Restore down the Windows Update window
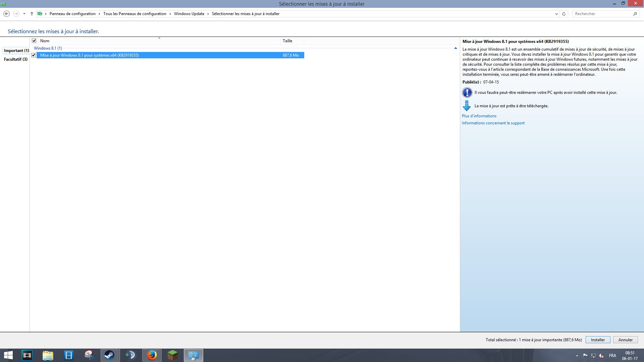 coord(623,4)
